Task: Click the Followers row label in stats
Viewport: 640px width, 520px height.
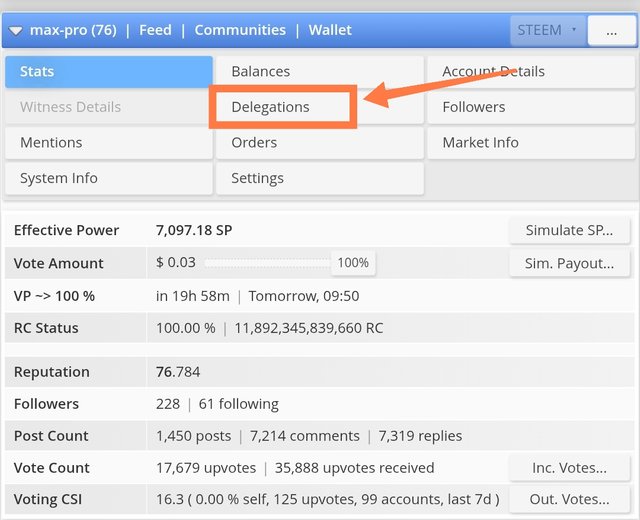Action: pyautogui.click(x=46, y=404)
